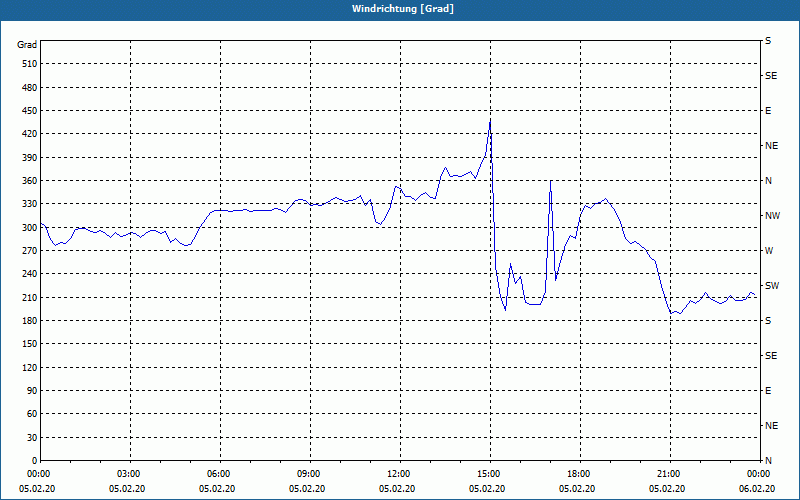This screenshot has width=800, height=500.
Task: Select the 510 degree axis value
Action: 30,64
